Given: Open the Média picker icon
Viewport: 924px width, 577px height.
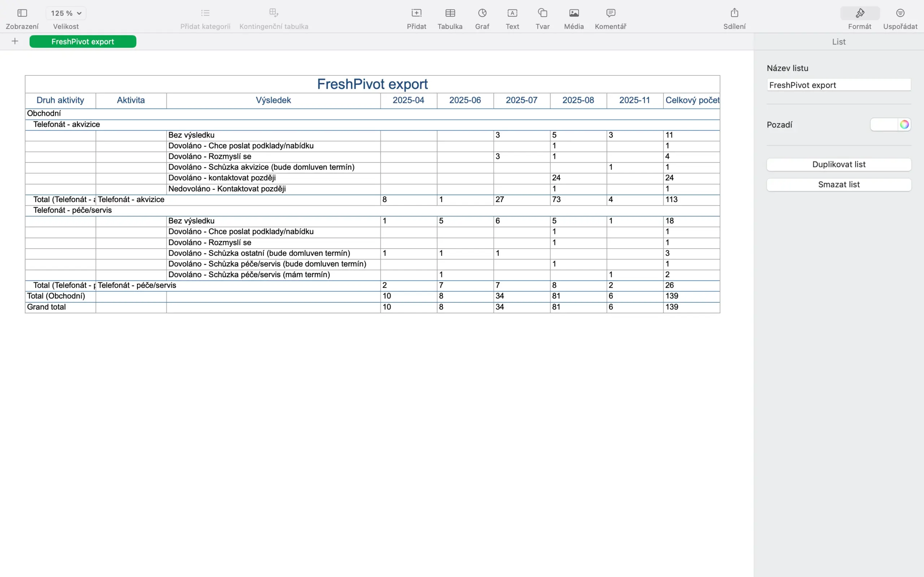Looking at the screenshot, I should pyautogui.click(x=574, y=13).
